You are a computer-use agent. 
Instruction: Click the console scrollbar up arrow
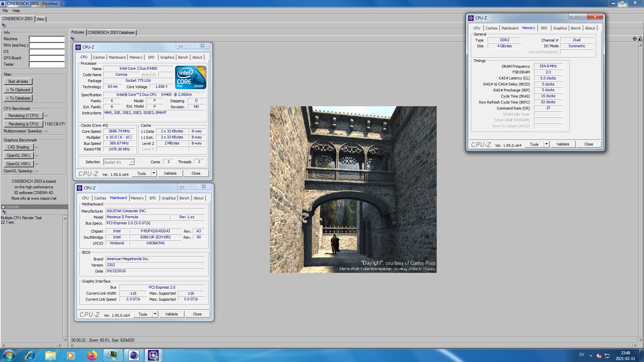coord(65,218)
